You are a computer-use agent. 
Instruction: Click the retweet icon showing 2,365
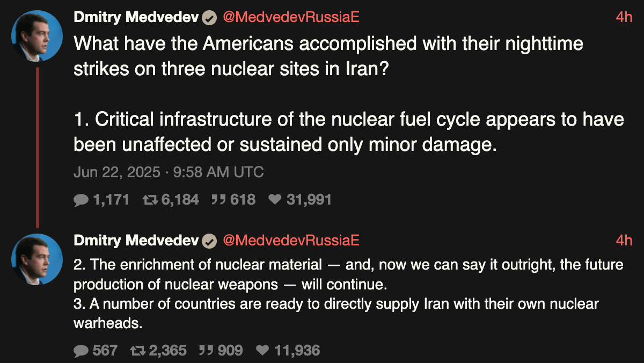pos(138,351)
